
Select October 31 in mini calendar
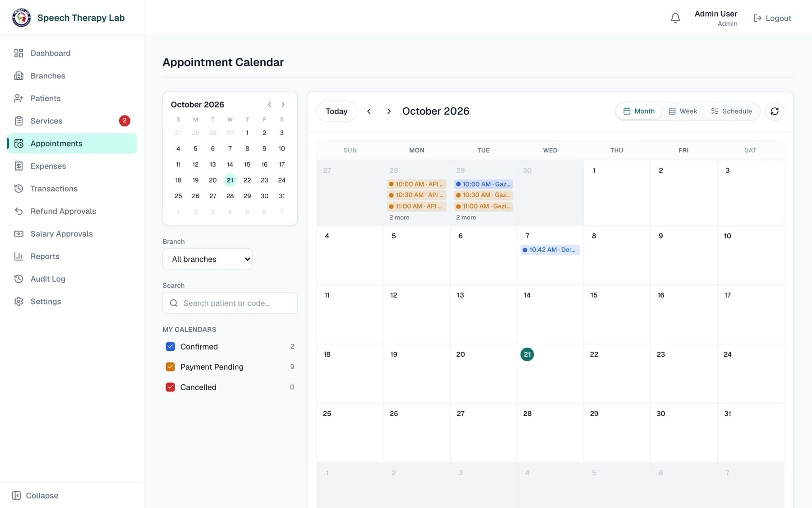[x=281, y=196]
